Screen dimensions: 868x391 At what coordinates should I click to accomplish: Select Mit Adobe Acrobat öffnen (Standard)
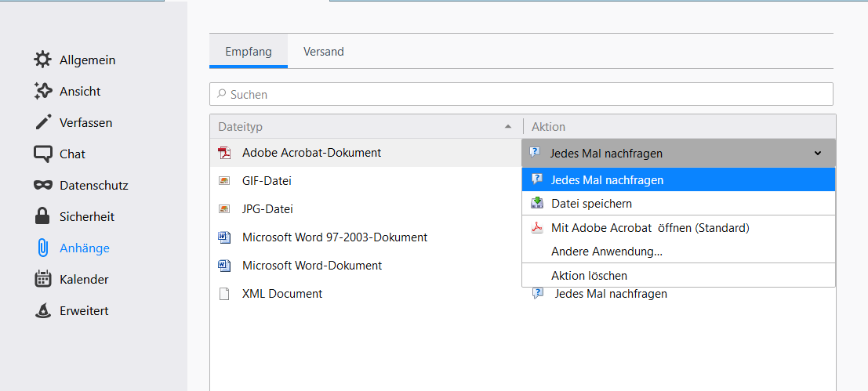point(679,228)
